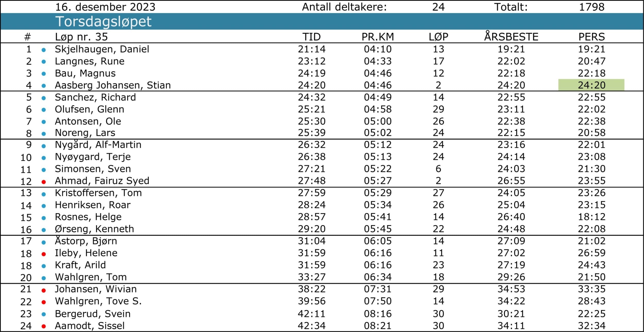
Task: Click the blue dot beside Skjelhaugen, Daniel
Action: coord(44,50)
